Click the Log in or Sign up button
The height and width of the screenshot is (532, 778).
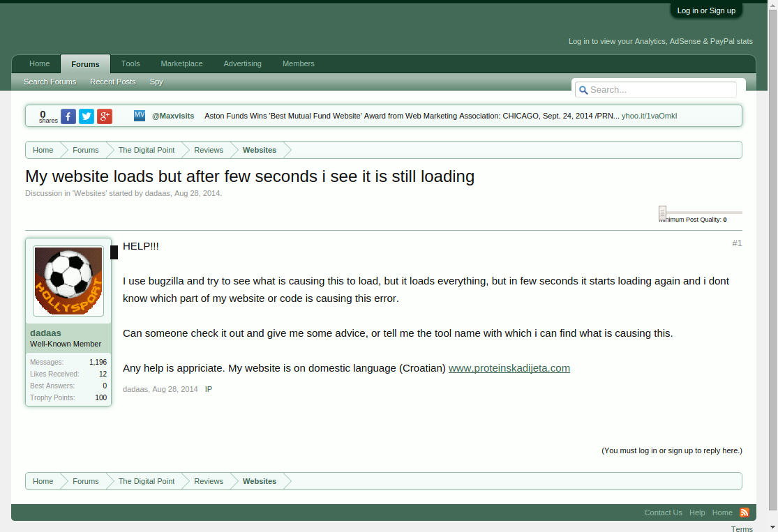click(x=706, y=10)
